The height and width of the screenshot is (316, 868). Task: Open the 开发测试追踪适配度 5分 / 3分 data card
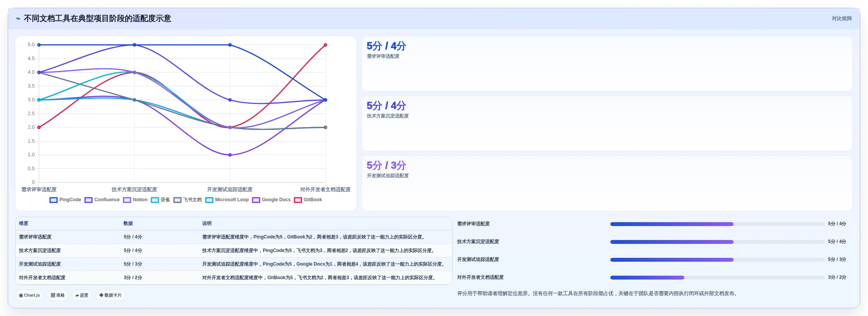(607, 183)
